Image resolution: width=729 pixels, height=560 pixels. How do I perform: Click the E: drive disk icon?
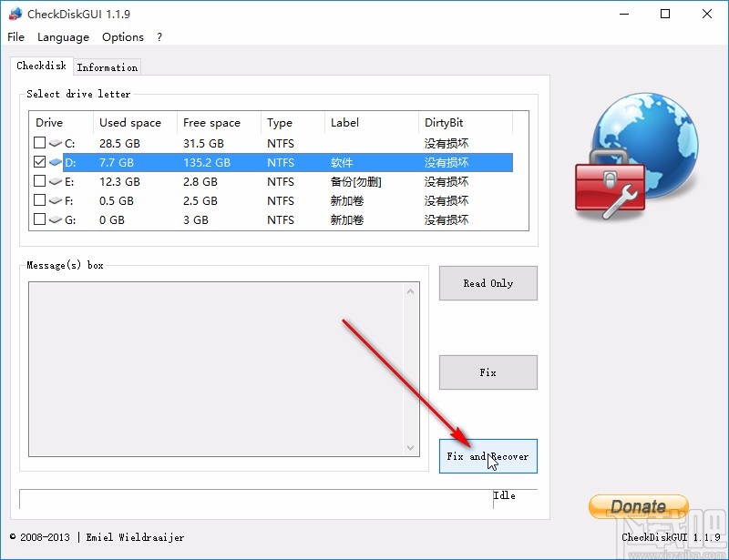tap(56, 181)
